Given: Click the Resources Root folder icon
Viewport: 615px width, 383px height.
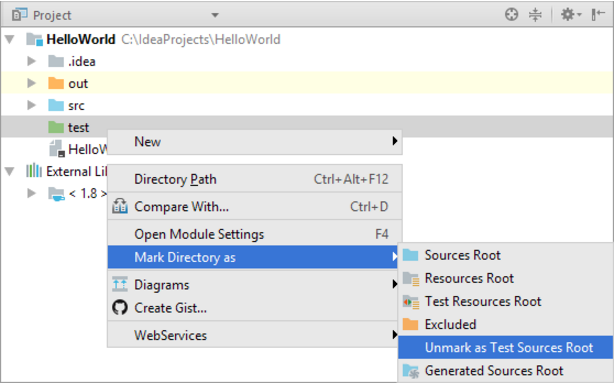Looking at the screenshot, I should [x=411, y=279].
